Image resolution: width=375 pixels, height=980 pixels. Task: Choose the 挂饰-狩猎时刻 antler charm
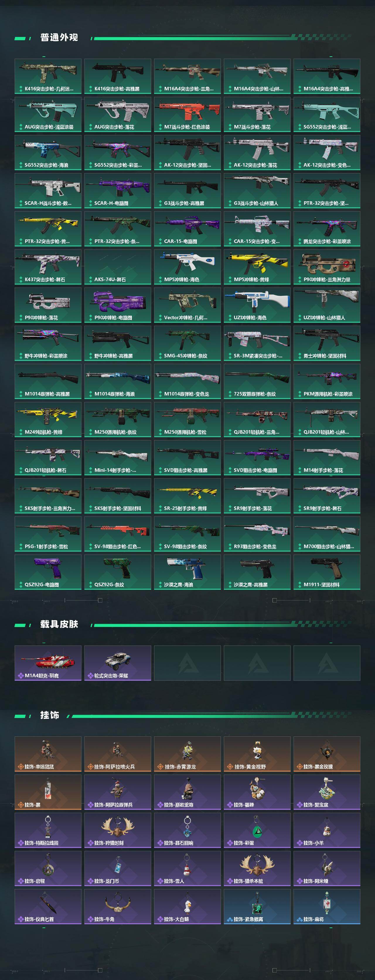point(118,830)
